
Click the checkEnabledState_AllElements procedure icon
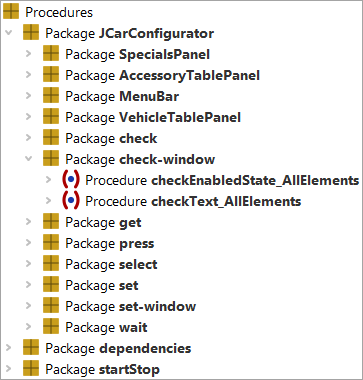click(x=71, y=180)
